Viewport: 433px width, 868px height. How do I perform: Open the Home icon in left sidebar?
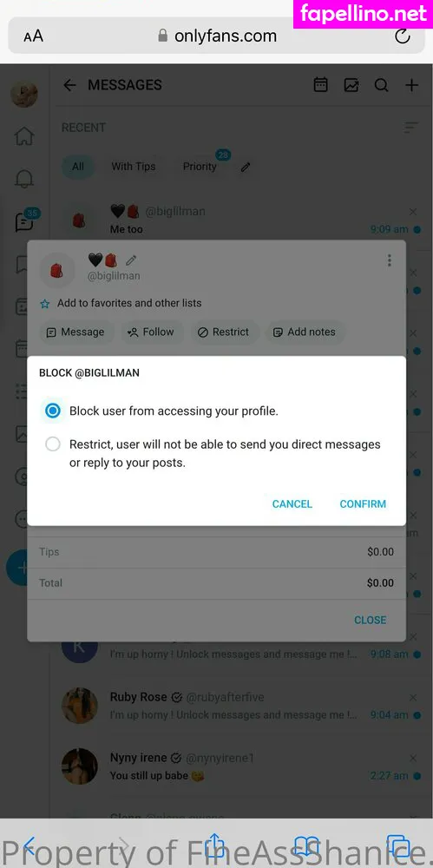pos(24,136)
